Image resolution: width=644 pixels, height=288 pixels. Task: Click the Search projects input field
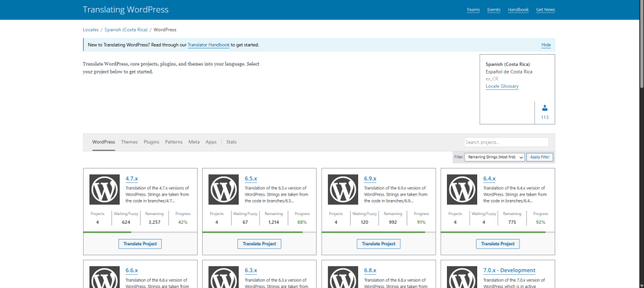click(506, 142)
